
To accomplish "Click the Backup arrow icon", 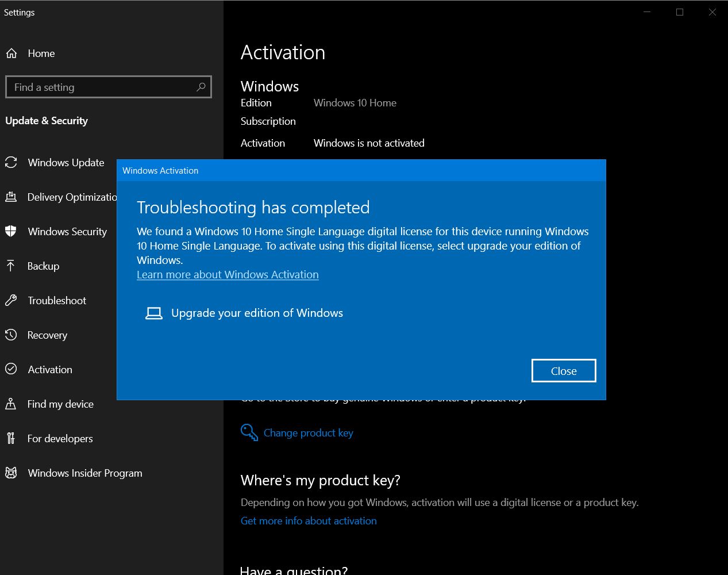I will point(10,266).
